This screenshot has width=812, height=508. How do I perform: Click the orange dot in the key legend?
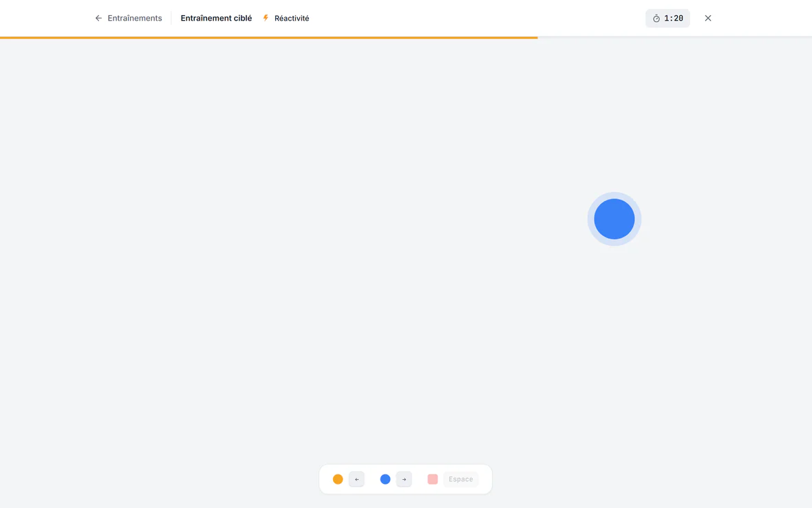pos(338,479)
